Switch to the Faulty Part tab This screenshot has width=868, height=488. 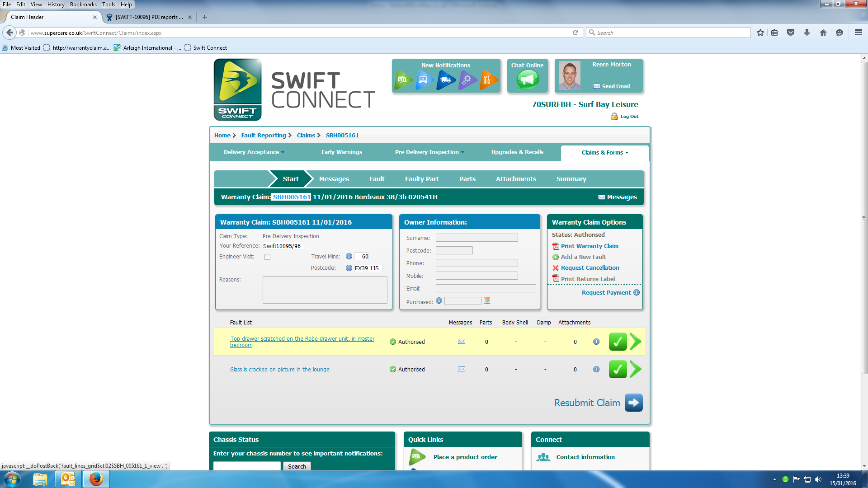click(421, 179)
